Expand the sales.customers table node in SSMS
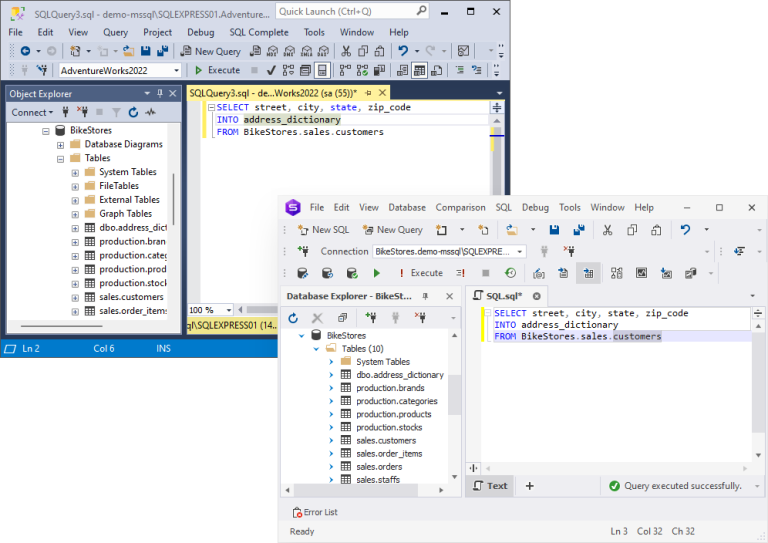Image resolution: width=768 pixels, height=543 pixels. [x=75, y=298]
